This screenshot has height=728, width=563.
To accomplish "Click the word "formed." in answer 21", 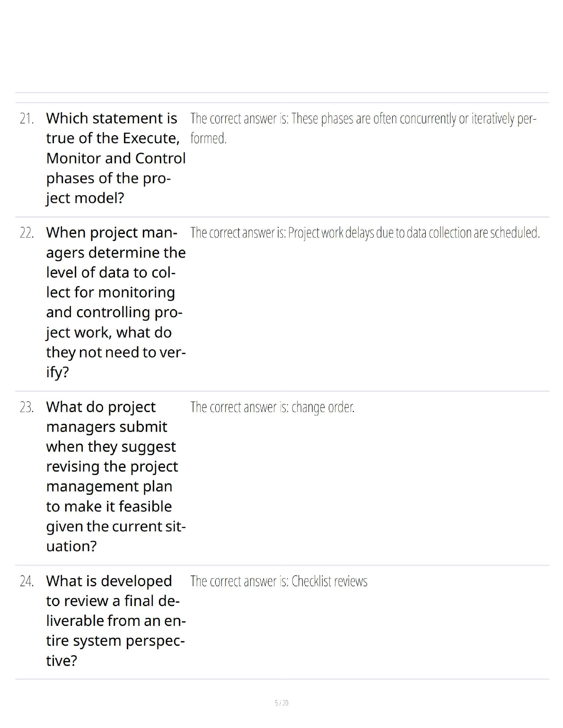I will 209,139.
